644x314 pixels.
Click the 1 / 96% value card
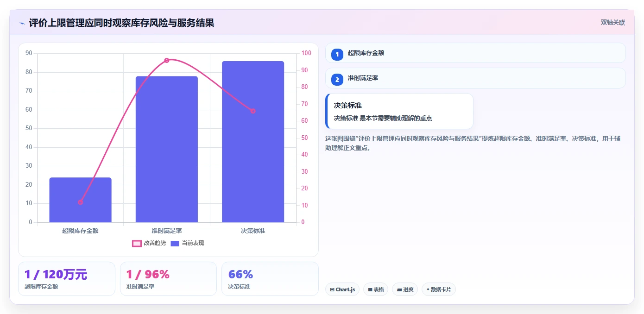pyautogui.click(x=168, y=279)
